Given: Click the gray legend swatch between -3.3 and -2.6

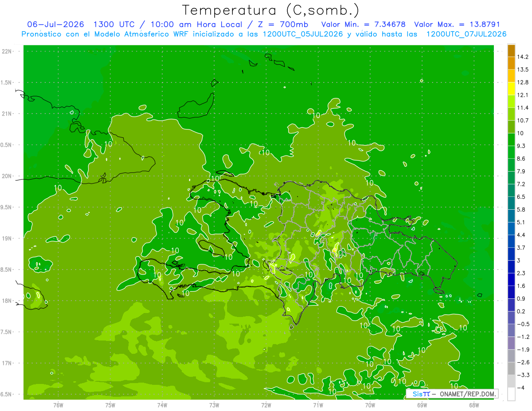Looking at the screenshot, I should [511, 368].
